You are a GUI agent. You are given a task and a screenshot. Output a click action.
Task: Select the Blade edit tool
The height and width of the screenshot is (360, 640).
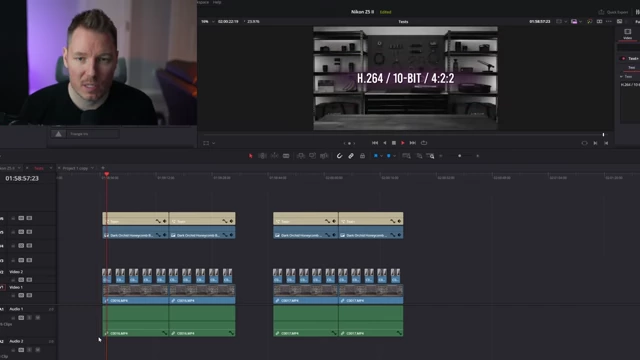click(x=286, y=156)
